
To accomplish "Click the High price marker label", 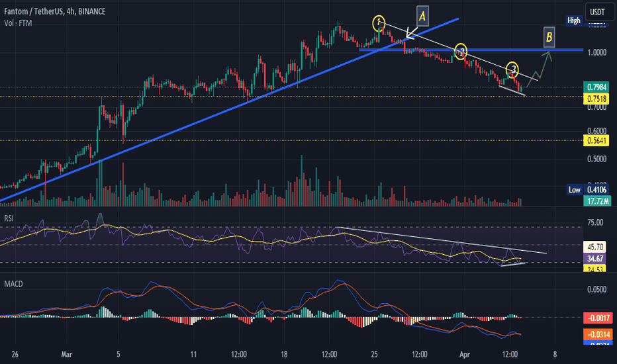I will (574, 21).
